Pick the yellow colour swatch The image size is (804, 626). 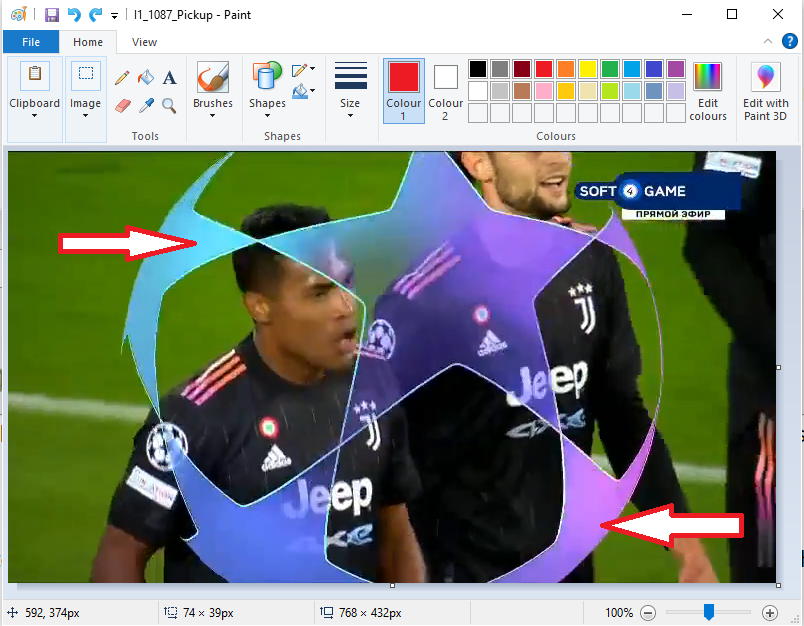588,69
